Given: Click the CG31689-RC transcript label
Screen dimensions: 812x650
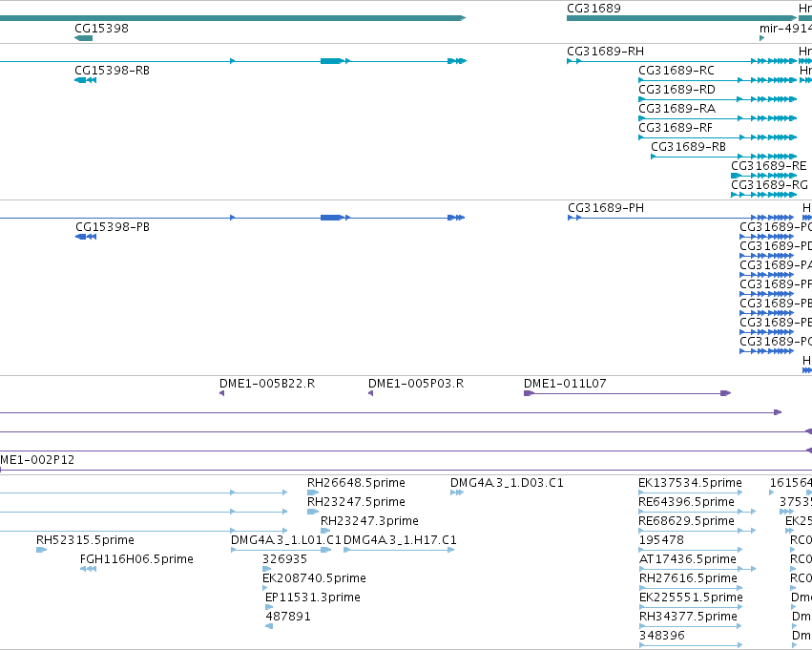Looking at the screenshot, I should click(x=677, y=71).
